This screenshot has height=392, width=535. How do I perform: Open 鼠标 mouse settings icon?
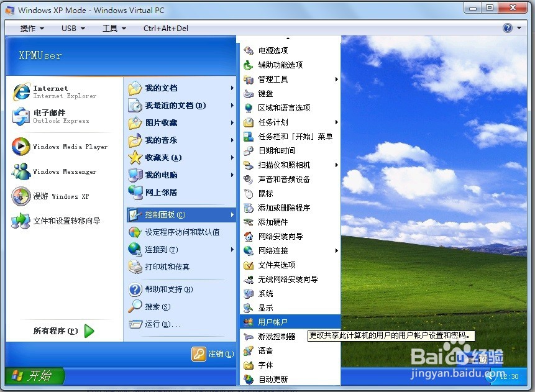(x=249, y=193)
